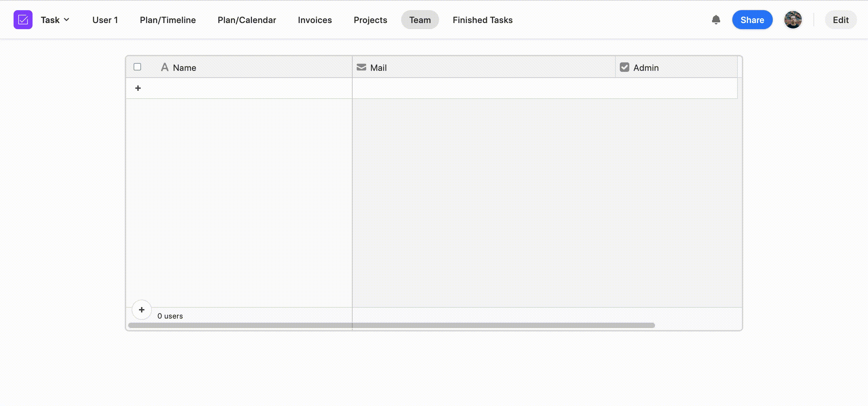Click the checkmark icon in Admin header
The height and width of the screenshot is (406, 868).
(x=624, y=67)
